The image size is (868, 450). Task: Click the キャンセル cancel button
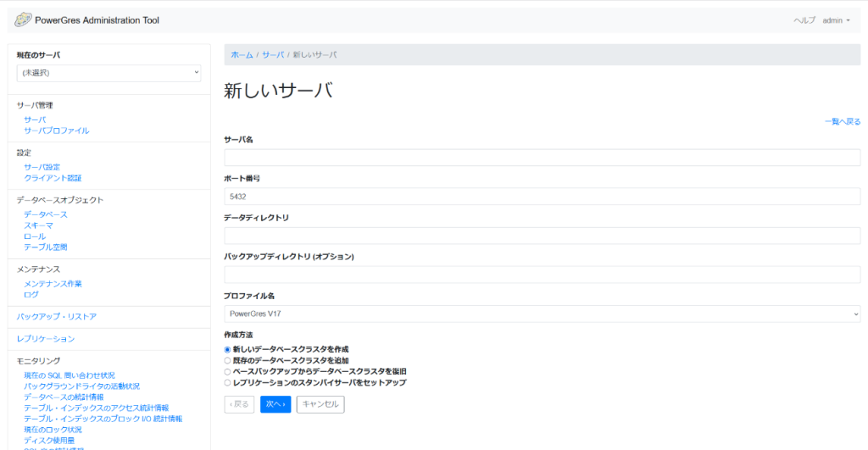pyautogui.click(x=320, y=404)
